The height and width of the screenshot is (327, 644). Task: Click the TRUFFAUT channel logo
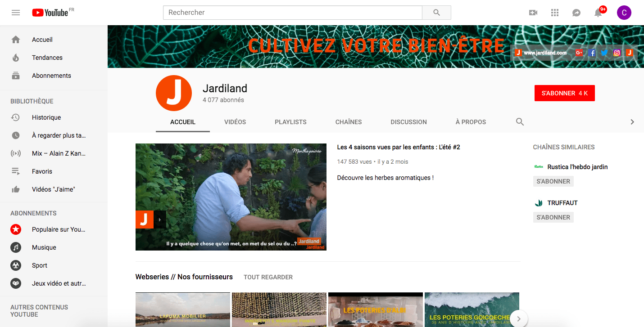tap(539, 203)
